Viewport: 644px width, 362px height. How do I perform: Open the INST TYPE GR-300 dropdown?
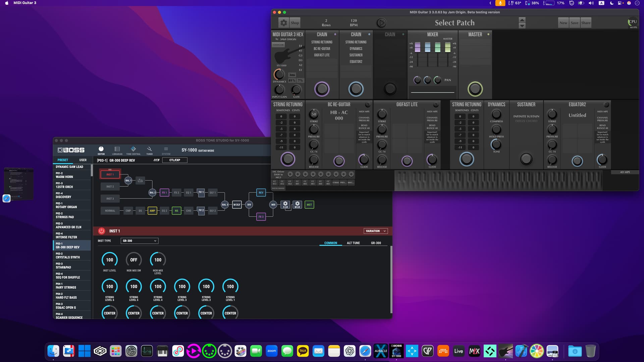pos(139,241)
